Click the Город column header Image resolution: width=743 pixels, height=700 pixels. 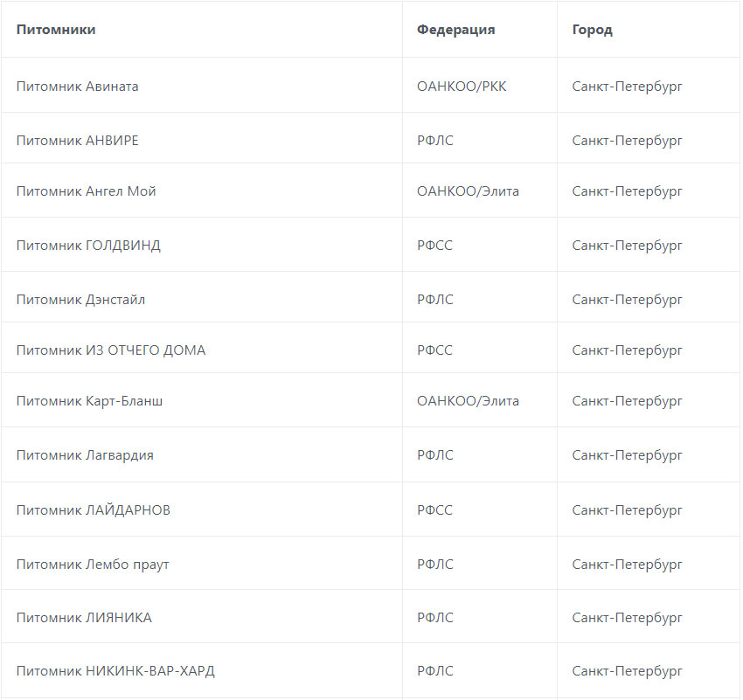coord(592,30)
